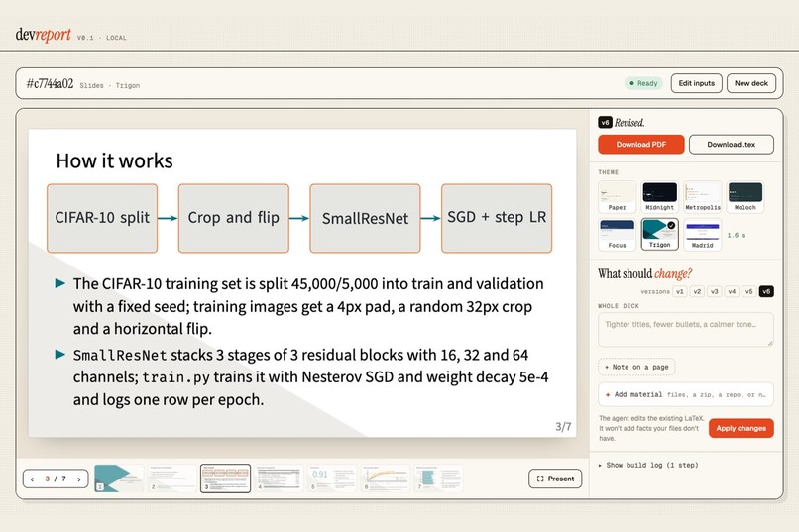Image resolution: width=799 pixels, height=532 pixels.
Task: Click the SGD + step LR diagram box
Action: click(x=497, y=218)
